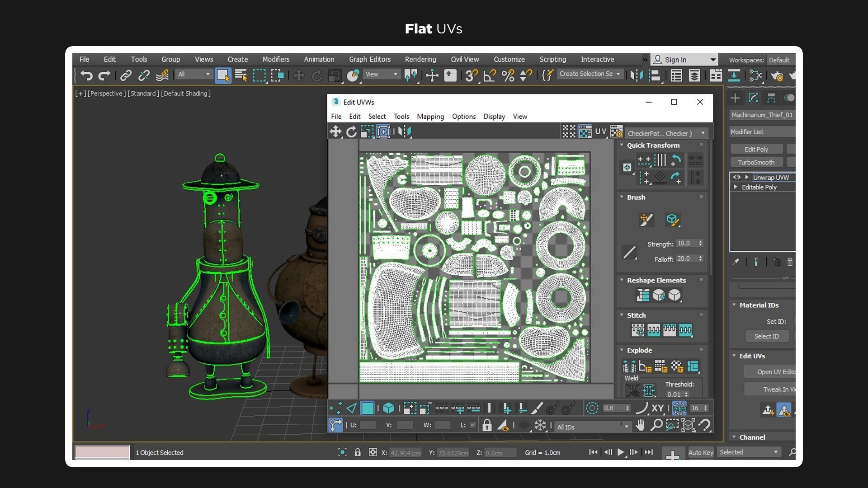868x488 pixels.
Task: Select the Link objects tool
Action: click(126, 75)
